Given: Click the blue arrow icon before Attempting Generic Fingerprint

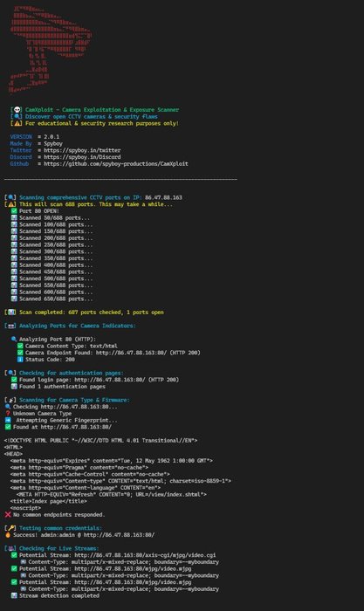Looking at the screenshot, I should click(x=8, y=420).
